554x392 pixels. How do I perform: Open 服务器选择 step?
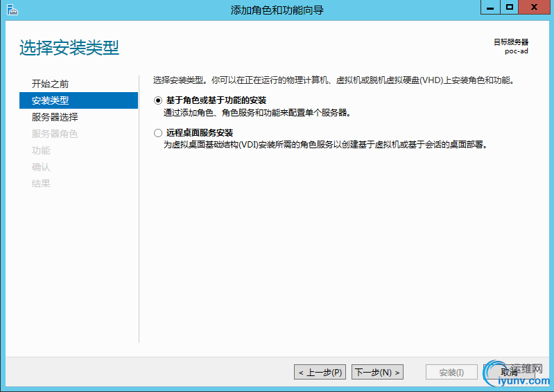pyautogui.click(x=55, y=117)
